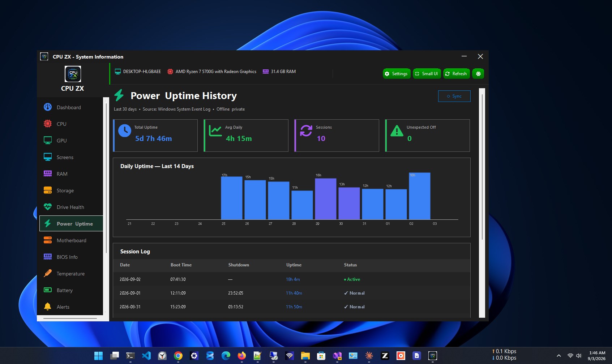Switch to Small UI mode
The height and width of the screenshot is (364, 612).
point(427,74)
